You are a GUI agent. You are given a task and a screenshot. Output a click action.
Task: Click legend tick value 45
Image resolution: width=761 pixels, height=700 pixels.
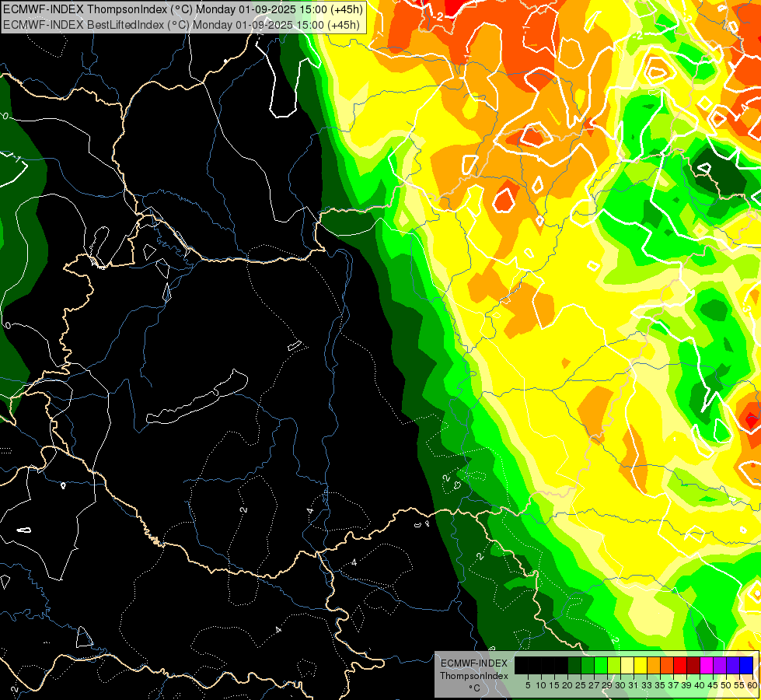tap(714, 685)
